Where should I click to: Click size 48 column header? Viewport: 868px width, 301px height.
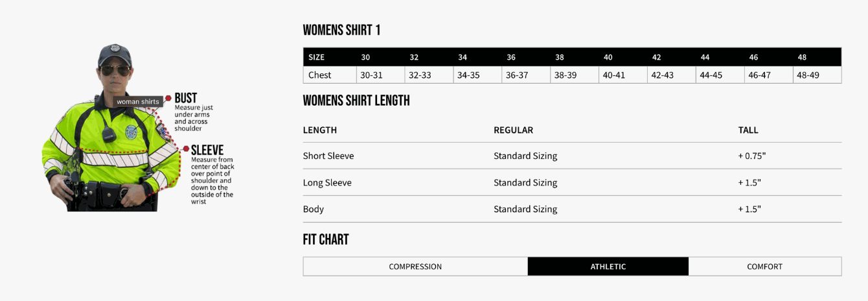pyautogui.click(x=802, y=57)
